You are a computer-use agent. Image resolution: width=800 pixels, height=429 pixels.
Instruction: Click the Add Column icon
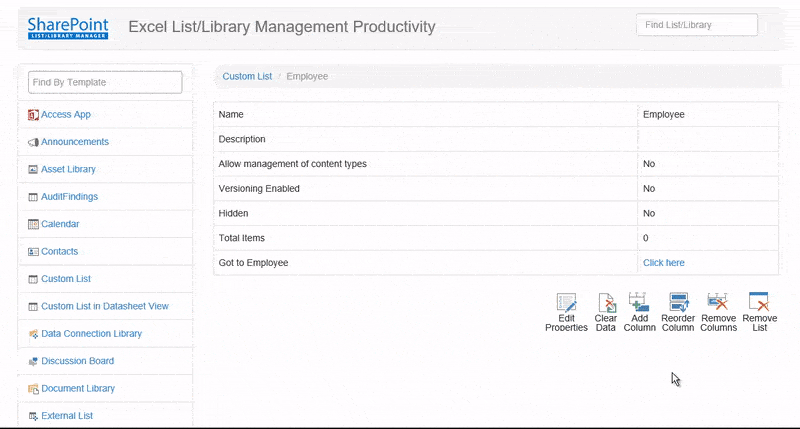[x=639, y=302]
